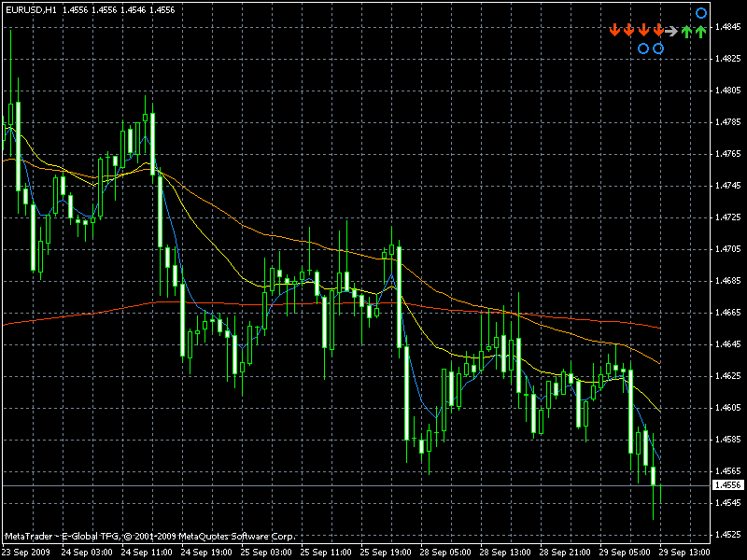
Task: Click the 1.4805 price scale label
Action: point(728,91)
